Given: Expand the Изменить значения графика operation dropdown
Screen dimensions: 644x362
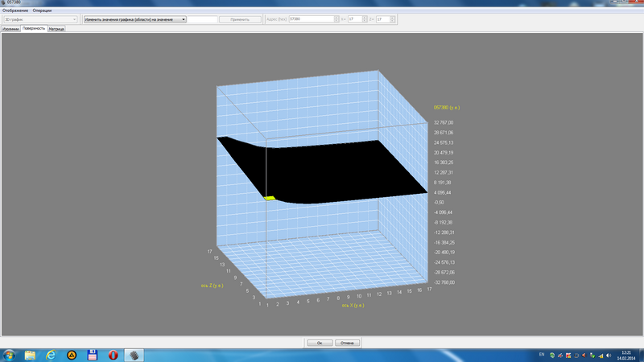Looking at the screenshot, I should coord(134,19).
